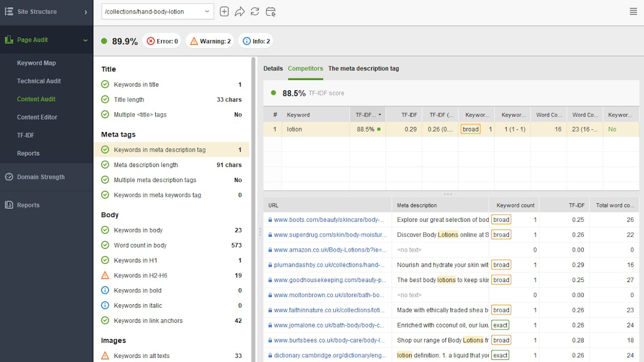
Task: Open the Keyword Map menu item
Action: 36,63
